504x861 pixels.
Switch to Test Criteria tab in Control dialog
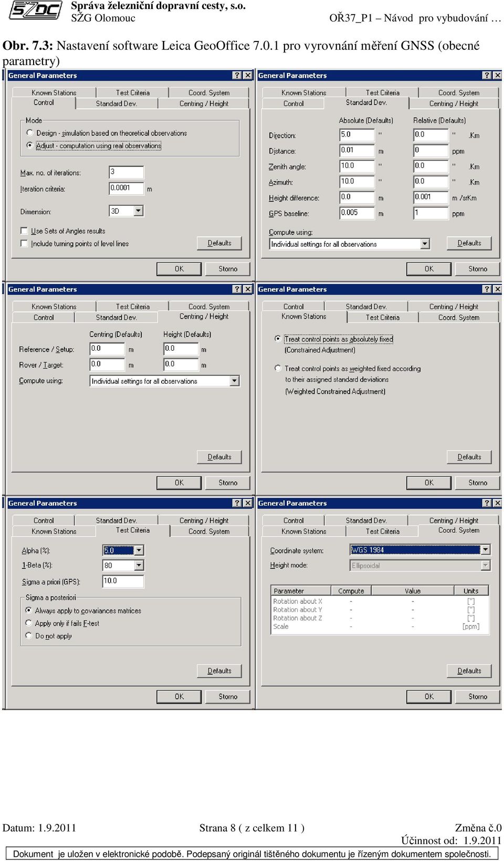coord(133,93)
